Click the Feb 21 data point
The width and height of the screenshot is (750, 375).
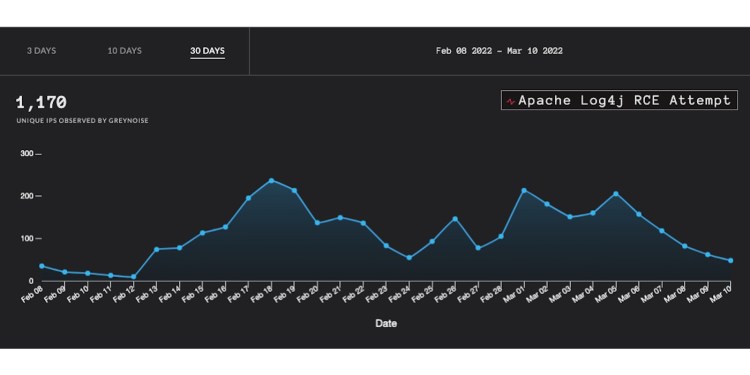coord(340,218)
